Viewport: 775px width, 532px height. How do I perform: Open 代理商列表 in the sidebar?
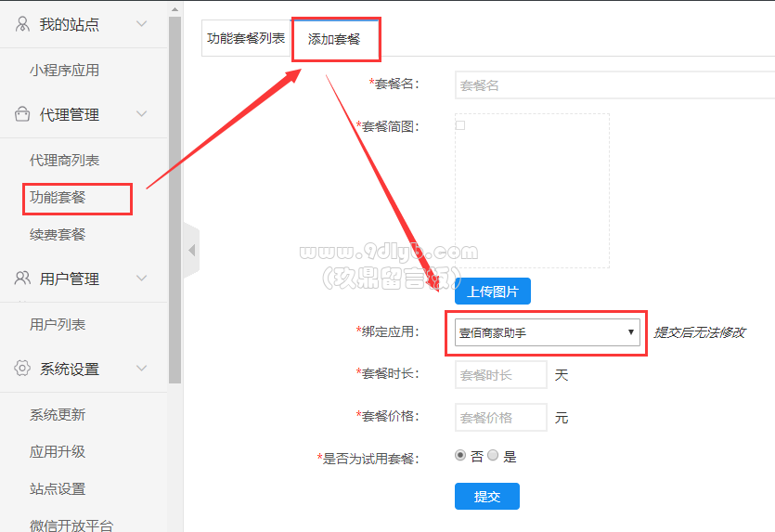[64, 161]
